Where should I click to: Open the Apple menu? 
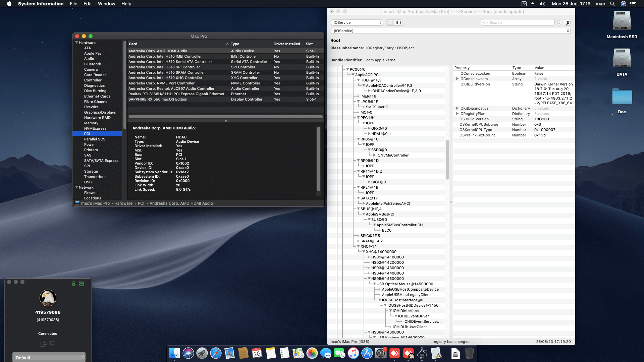click(9, 4)
